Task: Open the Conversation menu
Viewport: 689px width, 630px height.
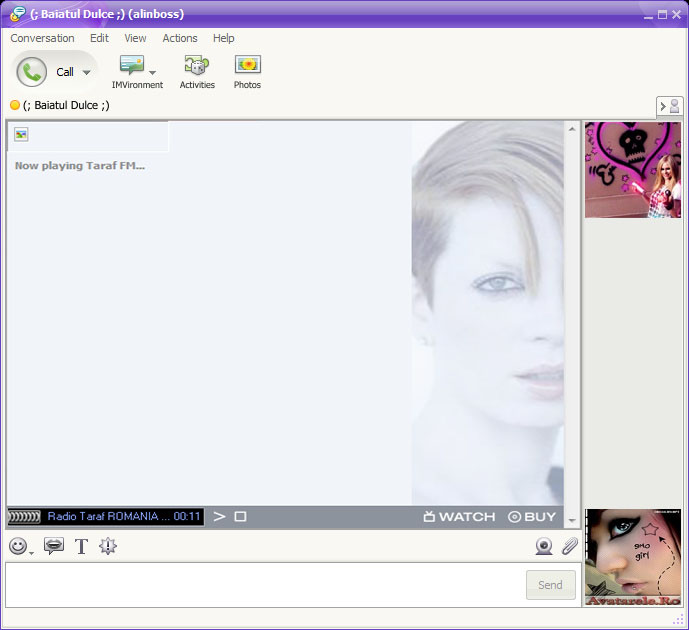Action: point(43,38)
